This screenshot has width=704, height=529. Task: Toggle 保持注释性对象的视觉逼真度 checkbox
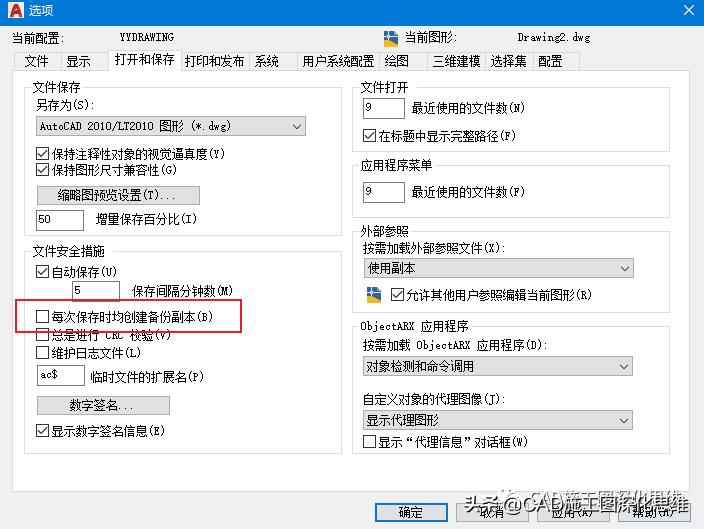pos(42,154)
